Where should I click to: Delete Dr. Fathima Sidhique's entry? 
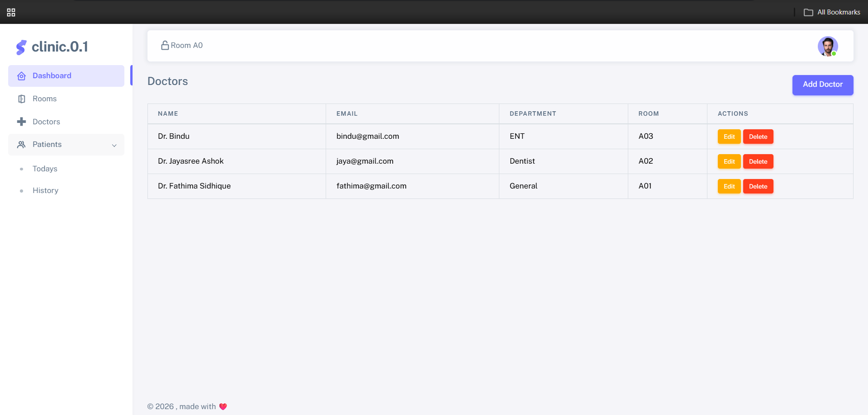pyautogui.click(x=758, y=186)
